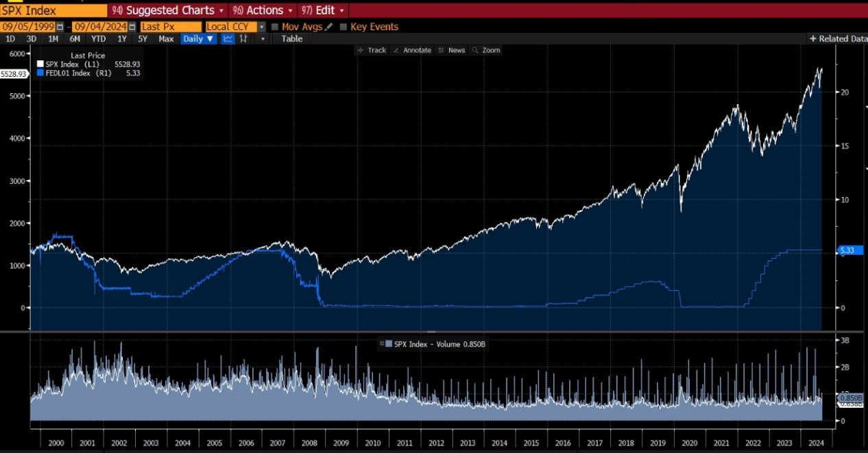Open the chart type dropdown arrow
Viewport: 868px width, 453px height.
pyautogui.click(x=263, y=39)
